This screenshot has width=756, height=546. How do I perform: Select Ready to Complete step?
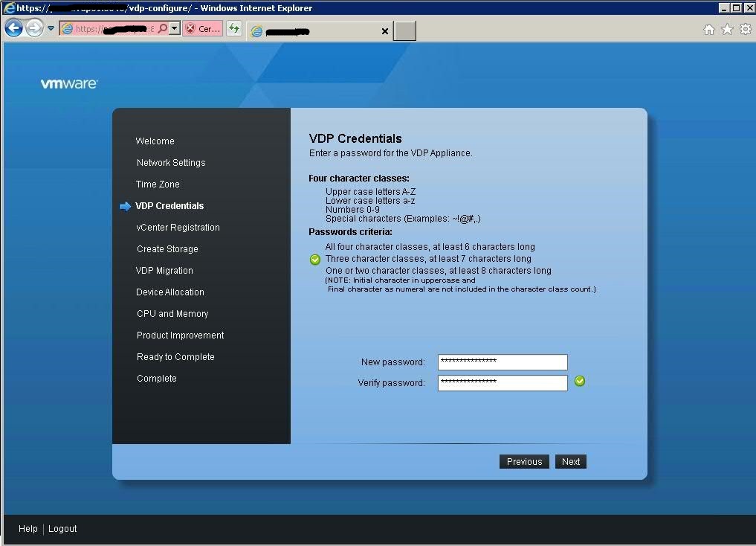(175, 357)
